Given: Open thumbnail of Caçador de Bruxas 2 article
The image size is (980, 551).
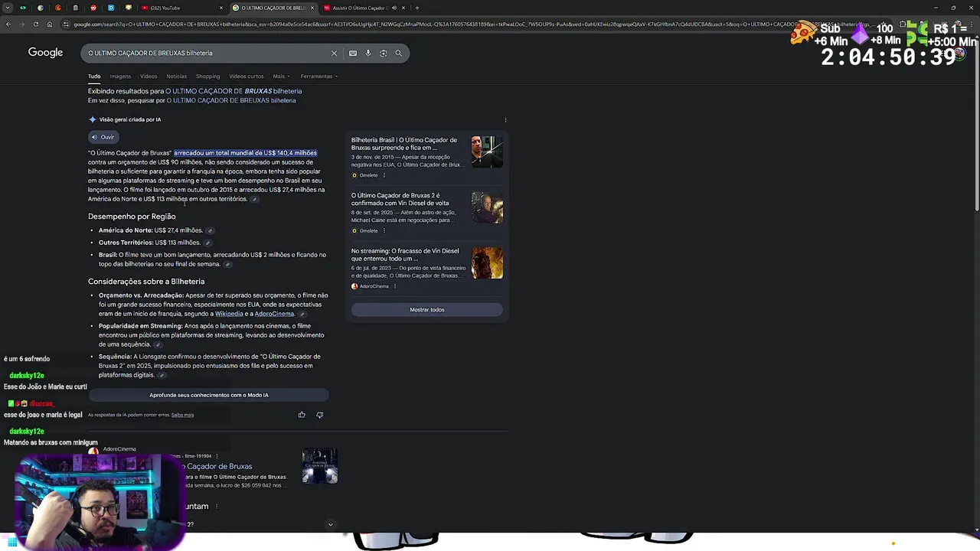Looking at the screenshot, I should click(487, 207).
